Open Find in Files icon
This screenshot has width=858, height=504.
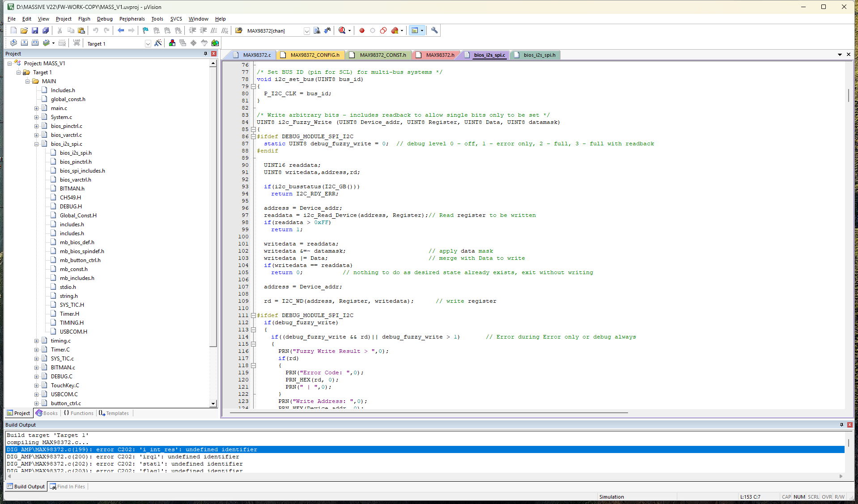pos(239,30)
